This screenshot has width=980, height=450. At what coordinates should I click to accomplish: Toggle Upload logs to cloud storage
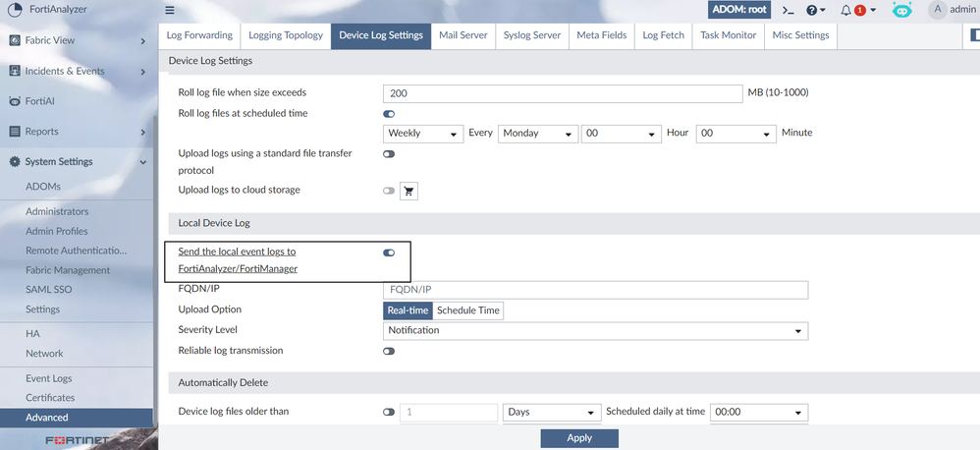[x=389, y=191]
